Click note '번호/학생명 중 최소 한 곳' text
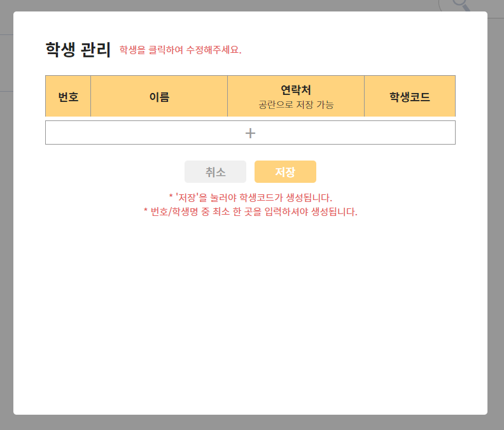Screen dimensions: 504x430 [x=250, y=211]
